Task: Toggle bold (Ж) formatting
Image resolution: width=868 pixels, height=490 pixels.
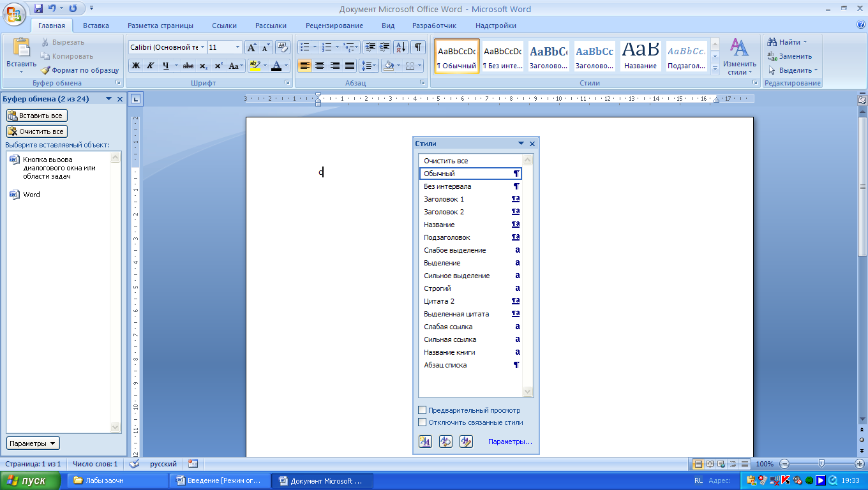Action: point(136,66)
